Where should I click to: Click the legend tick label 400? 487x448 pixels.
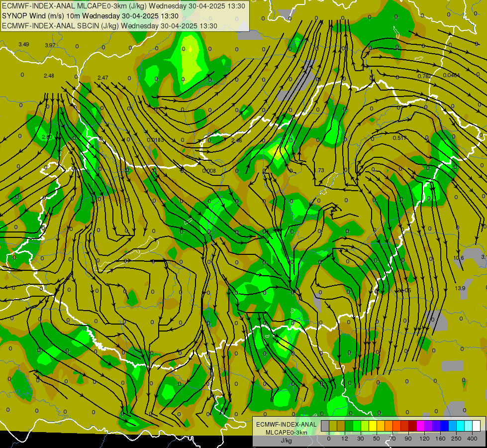(x=472, y=439)
